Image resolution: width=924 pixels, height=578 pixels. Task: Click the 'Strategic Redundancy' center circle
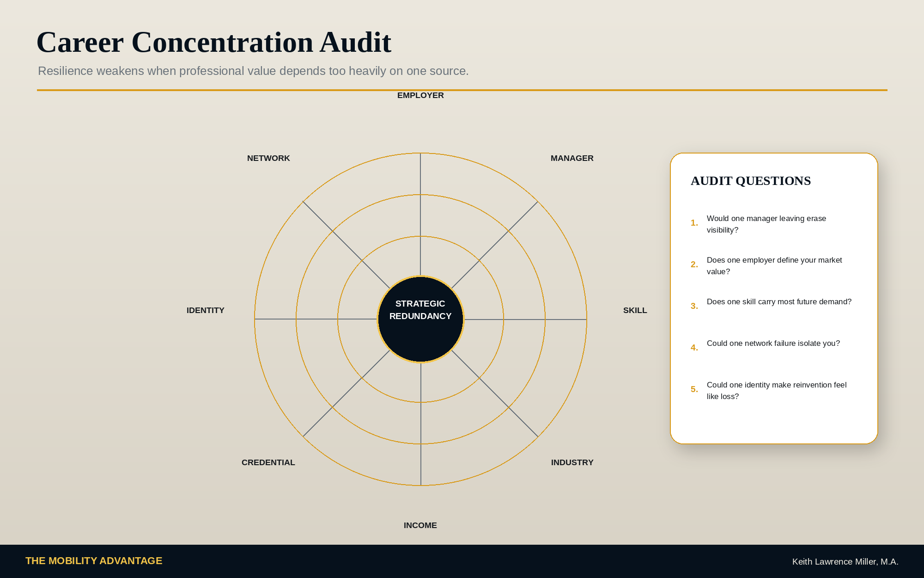coord(420,319)
